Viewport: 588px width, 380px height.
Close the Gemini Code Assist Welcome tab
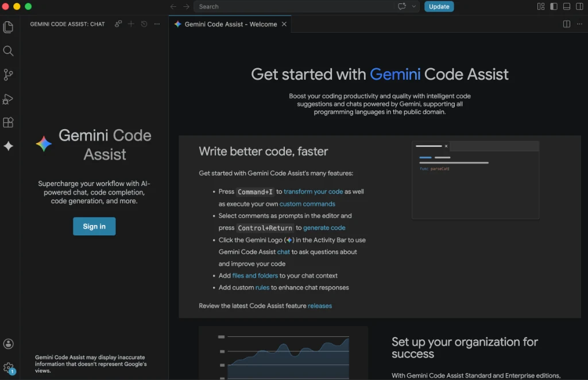284,24
